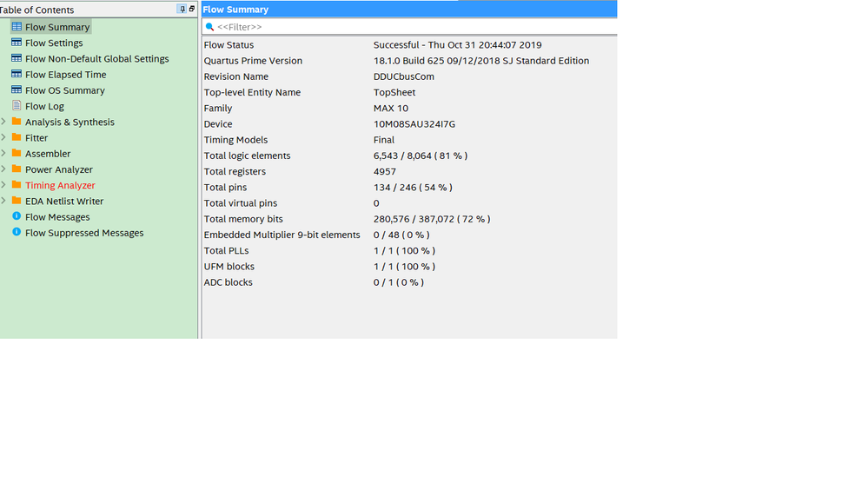The image size is (868, 490).
Task: Click the '18.1.0 Build 625' version value
Action: click(481, 60)
